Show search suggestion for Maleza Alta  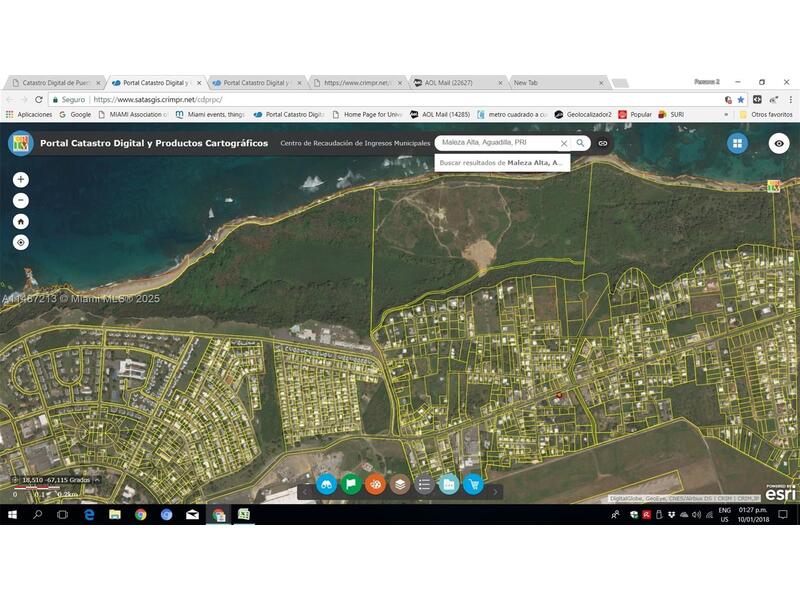pyautogui.click(x=502, y=162)
